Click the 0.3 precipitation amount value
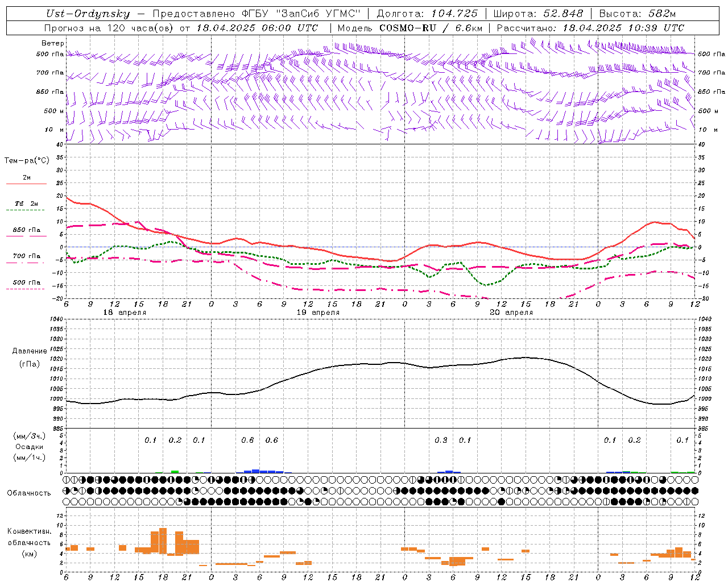Image resolution: width=728 pixels, height=582 pixels. [441, 440]
